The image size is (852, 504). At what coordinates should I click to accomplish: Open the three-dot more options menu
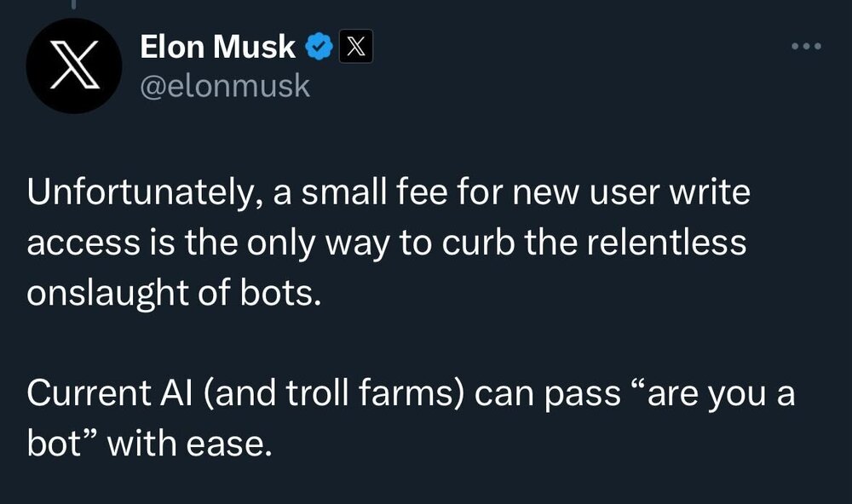pos(805,47)
